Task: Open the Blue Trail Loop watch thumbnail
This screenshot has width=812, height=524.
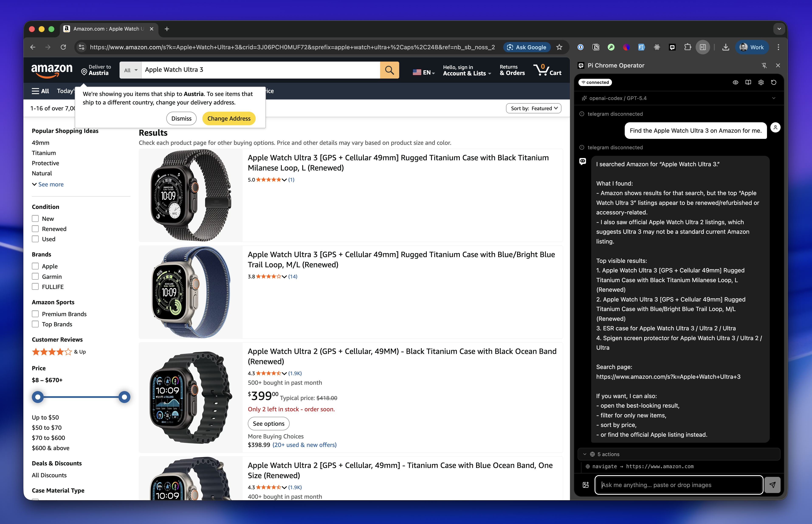Action: [x=191, y=292]
